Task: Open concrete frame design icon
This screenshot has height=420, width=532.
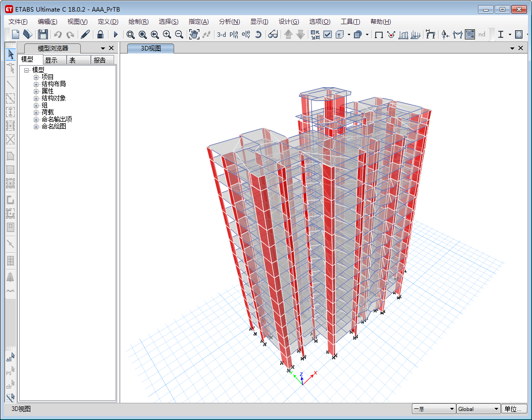Action: point(519,35)
